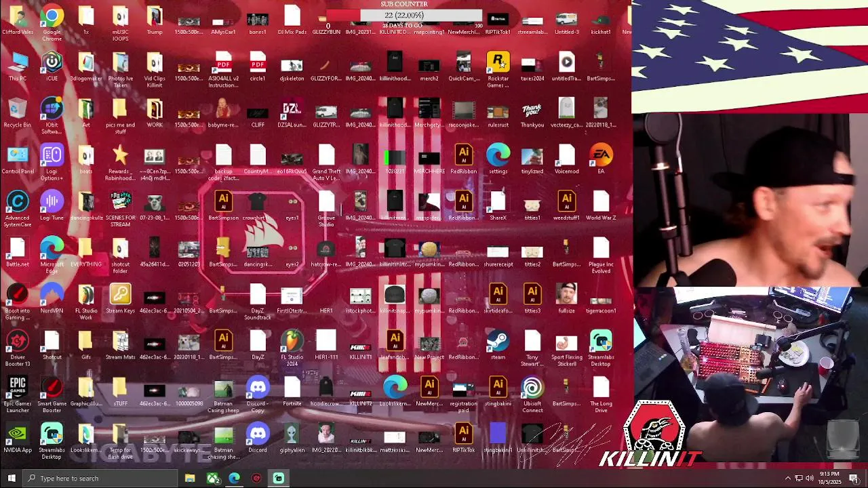The height and width of the screenshot is (488, 868).
Task: Select the SCENES FOR STREAM icon
Action: (120, 208)
